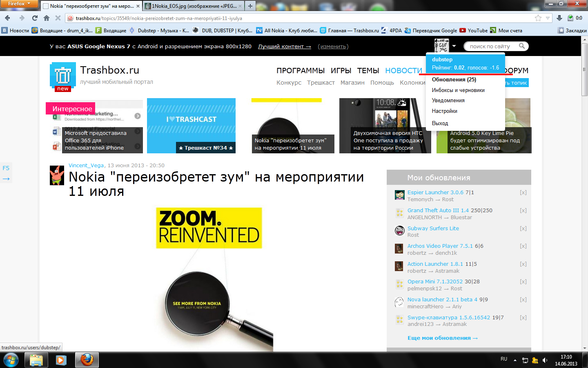
Task: Click the dubstep user avatar in header
Action: tap(441, 46)
